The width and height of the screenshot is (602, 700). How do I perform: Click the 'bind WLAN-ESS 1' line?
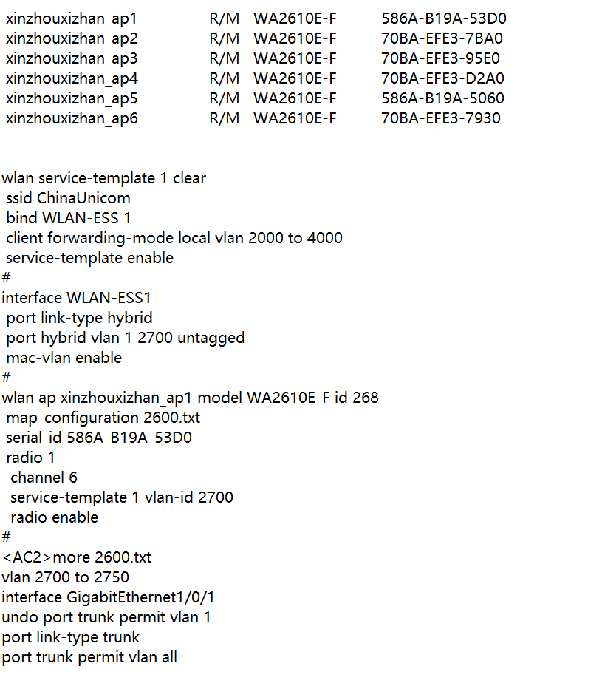pos(68,218)
